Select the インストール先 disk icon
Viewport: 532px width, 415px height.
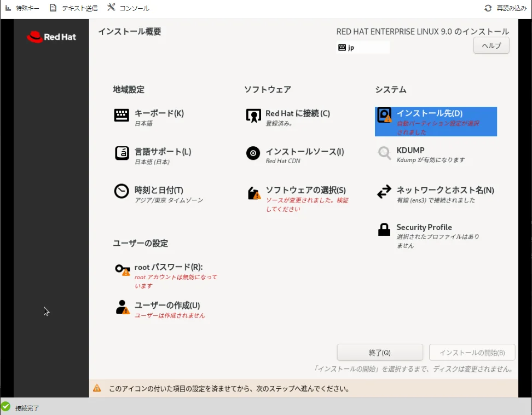(x=385, y=115)
